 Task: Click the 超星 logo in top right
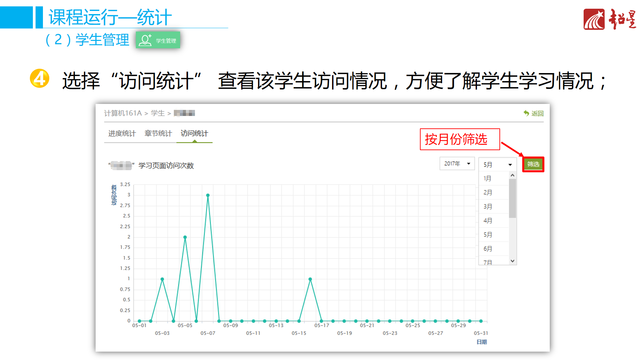[x=610, y=19]
